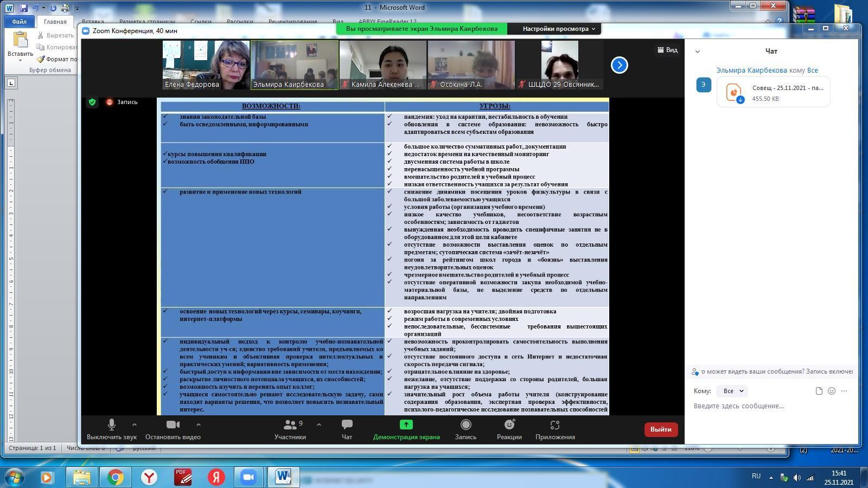Click sender name Эльмира Каирбекова in chat
The image size is (868, 488).
tap(751, 70)
